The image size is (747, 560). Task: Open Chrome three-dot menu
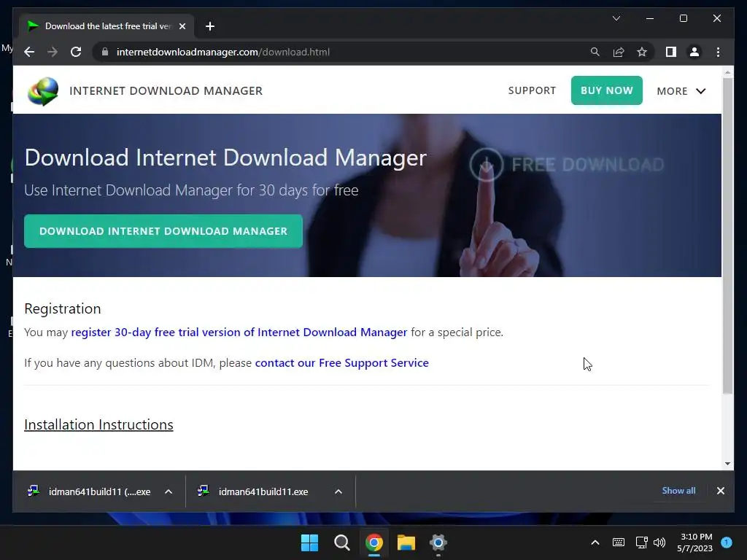(x=718, y=52)
